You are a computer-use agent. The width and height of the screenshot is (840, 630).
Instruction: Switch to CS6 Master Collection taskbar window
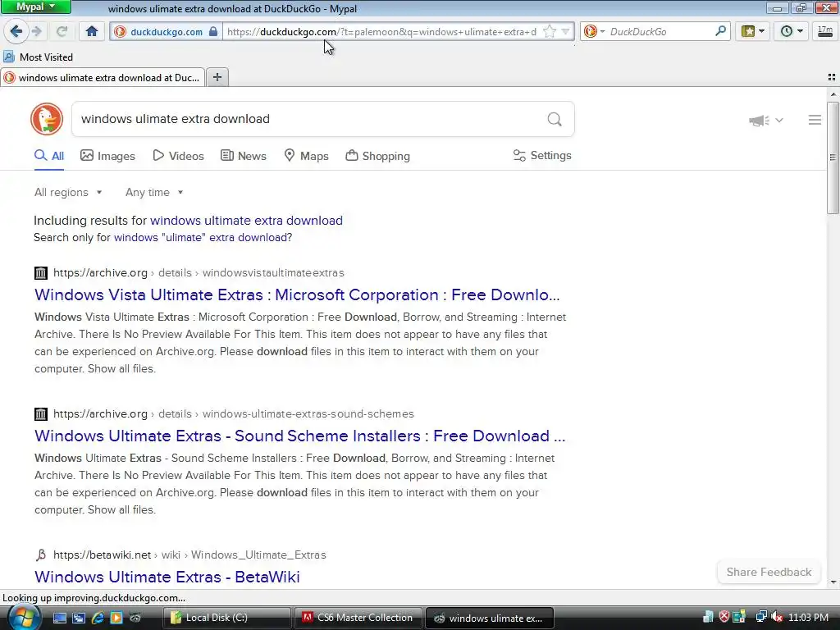coord(358,618)
